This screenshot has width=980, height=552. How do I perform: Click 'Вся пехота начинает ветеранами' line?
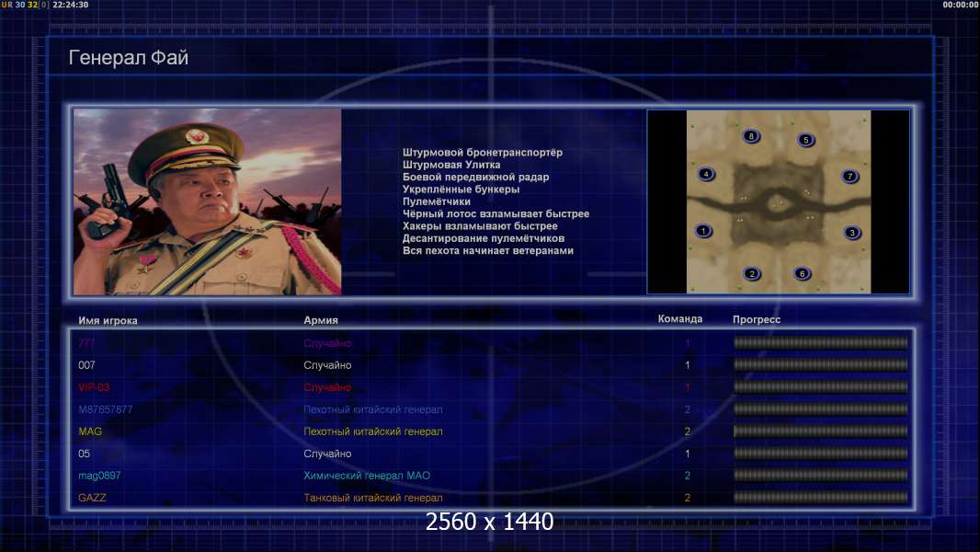click(488, 250)
